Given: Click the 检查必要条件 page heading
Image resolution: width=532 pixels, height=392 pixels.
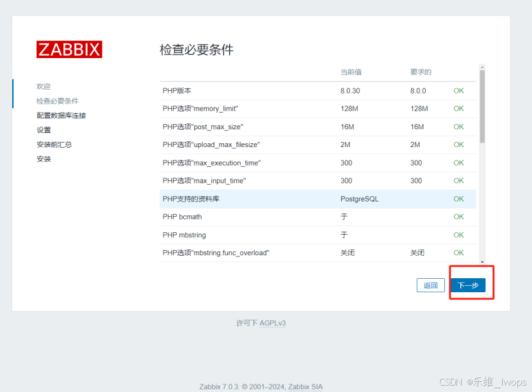Looking at the screenshot, I should tap(197, 50).
